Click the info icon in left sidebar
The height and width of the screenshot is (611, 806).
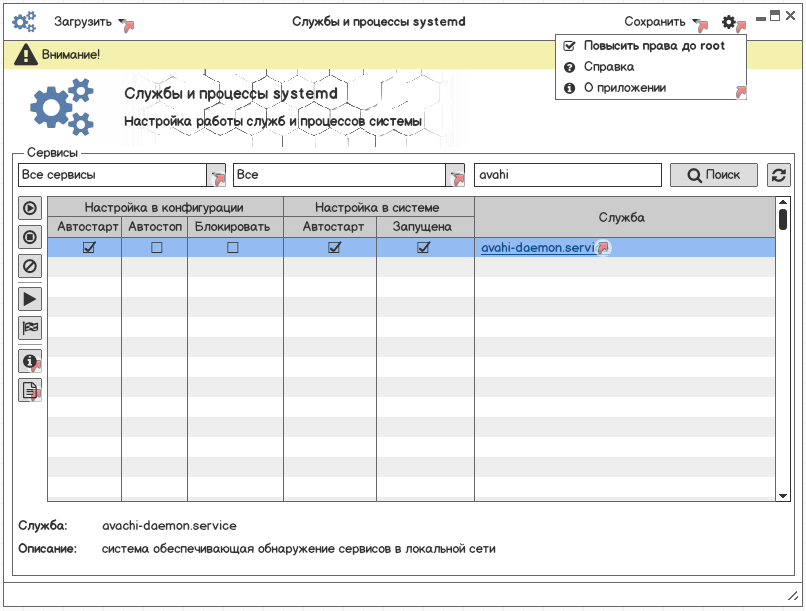click(x=30, y=361)
